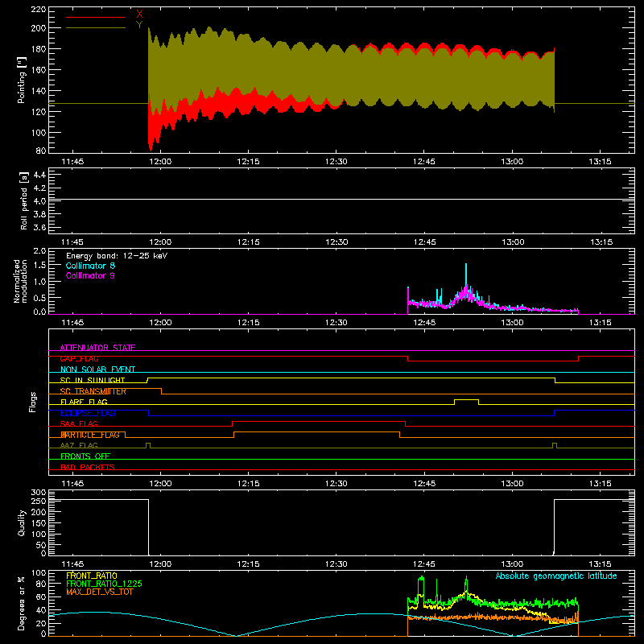The height and width of the screenshot is (644, 644).
Task: Click the olive flag label above FRONTS_OFF
Action: (x=79, y=445)
